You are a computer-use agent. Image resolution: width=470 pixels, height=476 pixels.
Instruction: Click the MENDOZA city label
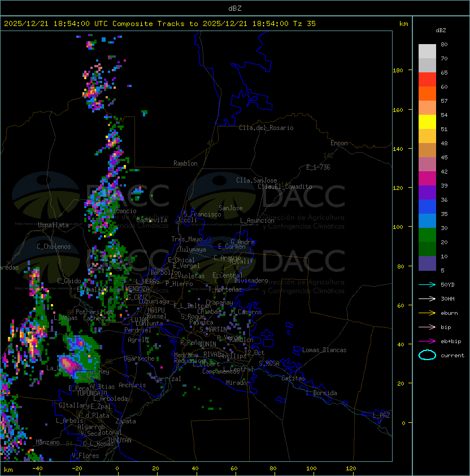pos(137,289)
